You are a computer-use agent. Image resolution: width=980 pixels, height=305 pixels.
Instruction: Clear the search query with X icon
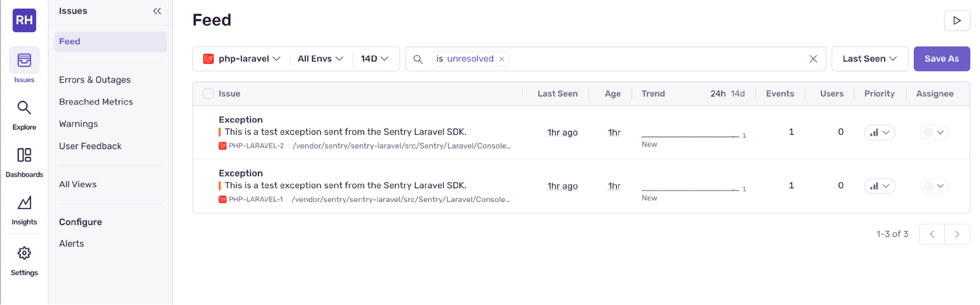coord(813,59)
